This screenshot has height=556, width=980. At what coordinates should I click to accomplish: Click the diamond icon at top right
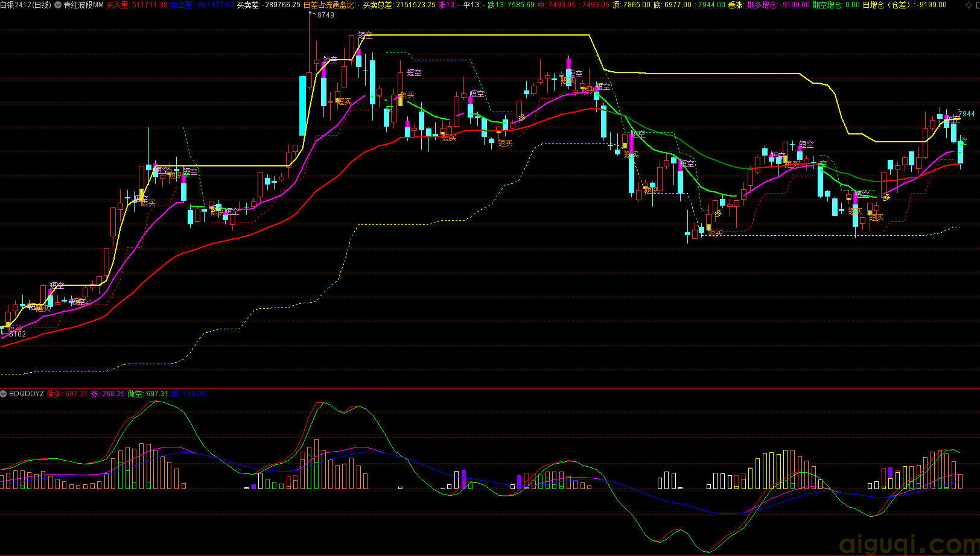point(969,5)
